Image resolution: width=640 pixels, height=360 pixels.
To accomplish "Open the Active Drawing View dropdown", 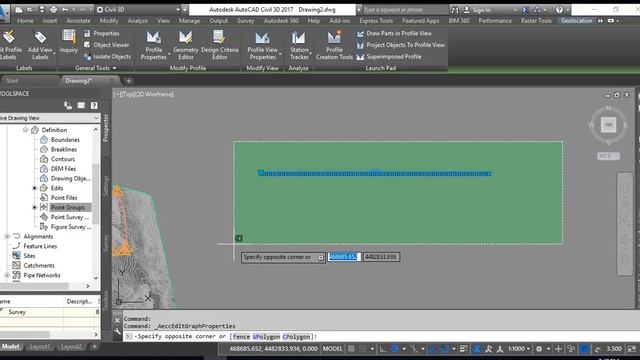I will tap(49, 118).
